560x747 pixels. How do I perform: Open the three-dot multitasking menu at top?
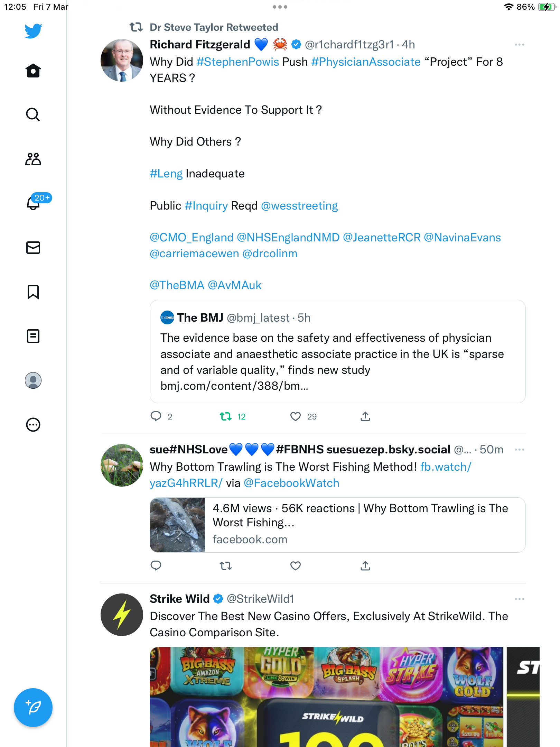(x=280, y=7)
